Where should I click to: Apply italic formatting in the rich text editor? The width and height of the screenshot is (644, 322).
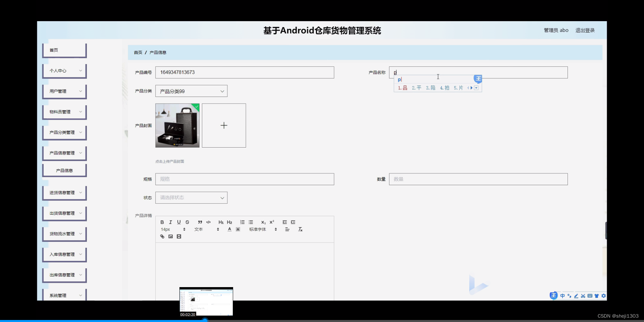click(170, 222)
